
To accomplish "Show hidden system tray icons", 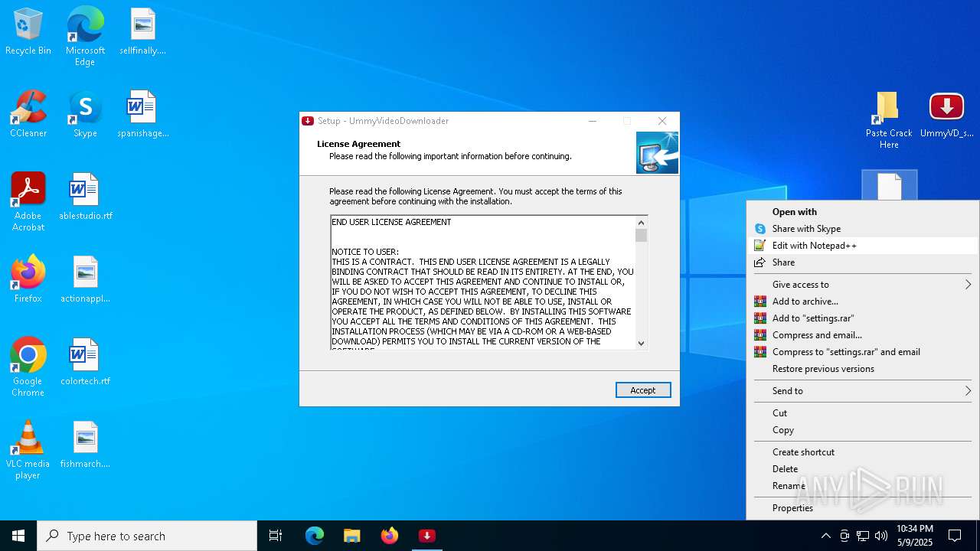I will 825,536.
